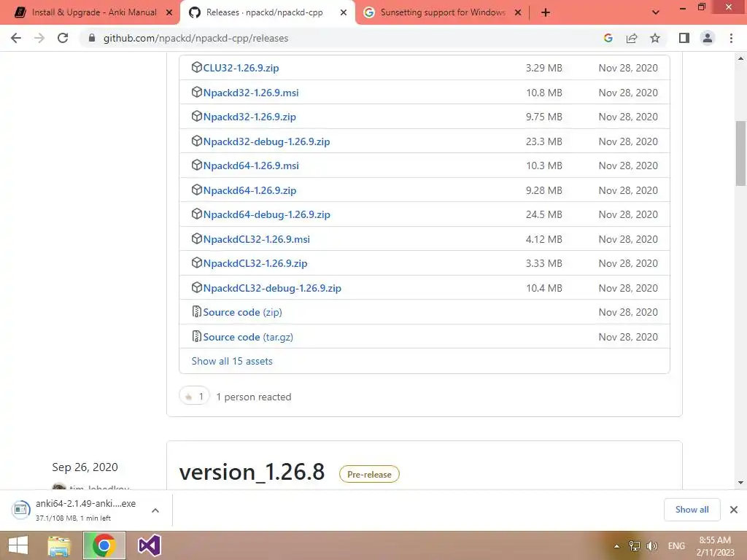The image size is (747, 560).
Task: Download Npackd32-debug-1.26.9.zip
Action: pos(267,142)
